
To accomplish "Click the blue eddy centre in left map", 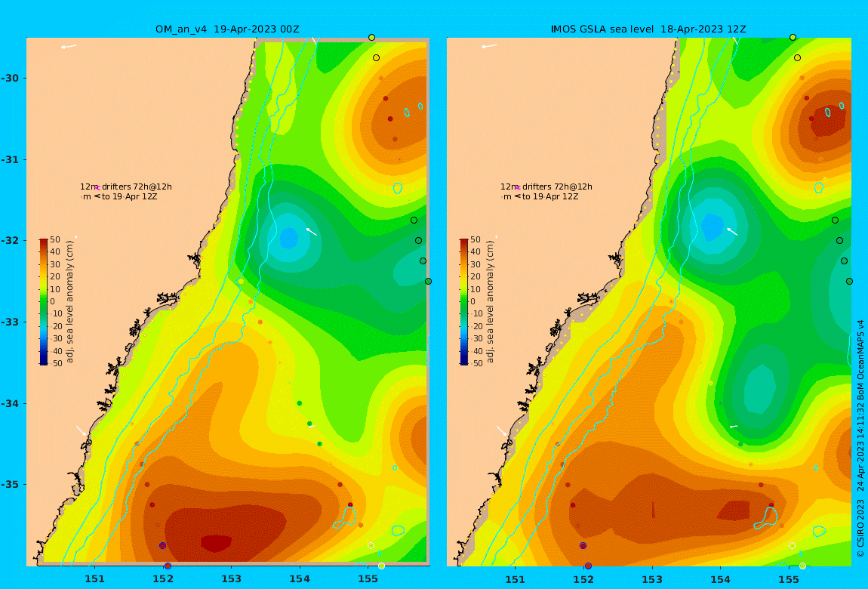I will click(288, 238).
